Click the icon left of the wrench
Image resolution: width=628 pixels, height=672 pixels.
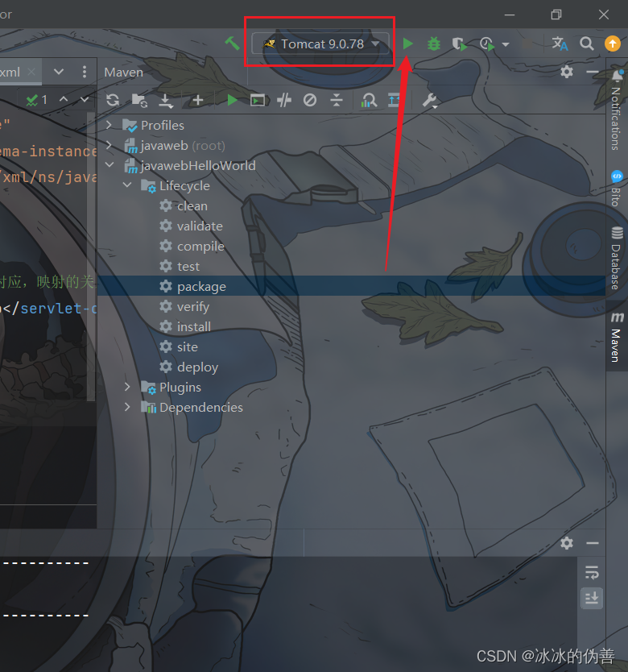pos(394,100)
